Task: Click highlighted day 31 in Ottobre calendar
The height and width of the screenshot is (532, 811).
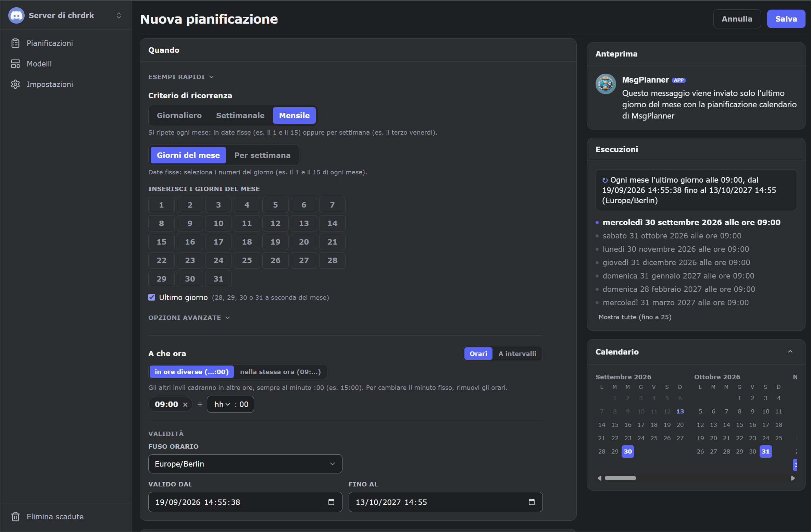Action: [765, 451]
